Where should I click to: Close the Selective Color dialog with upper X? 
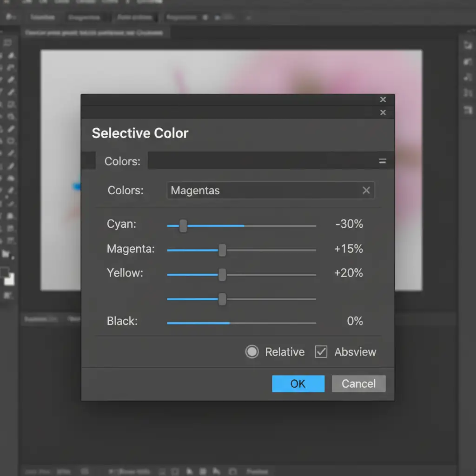coord(383,99)
